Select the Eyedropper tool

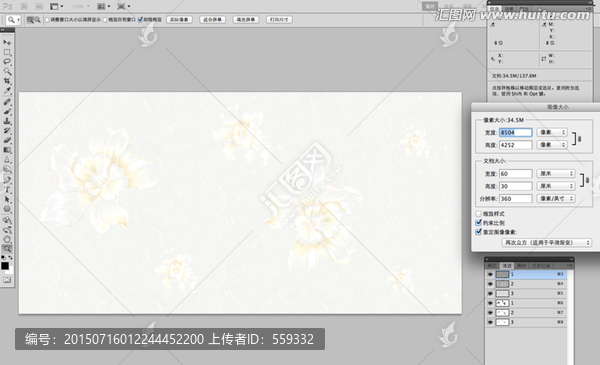pos(7,90)
